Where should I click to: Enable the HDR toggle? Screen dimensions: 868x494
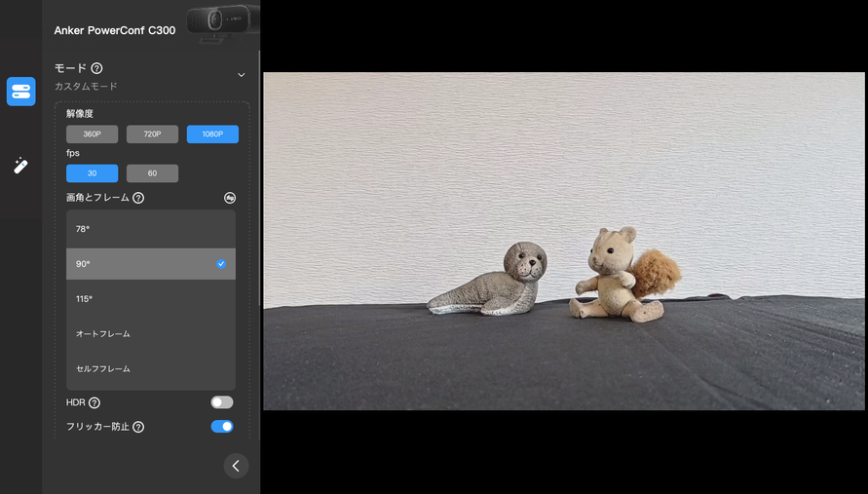click(x=222, y=402)
